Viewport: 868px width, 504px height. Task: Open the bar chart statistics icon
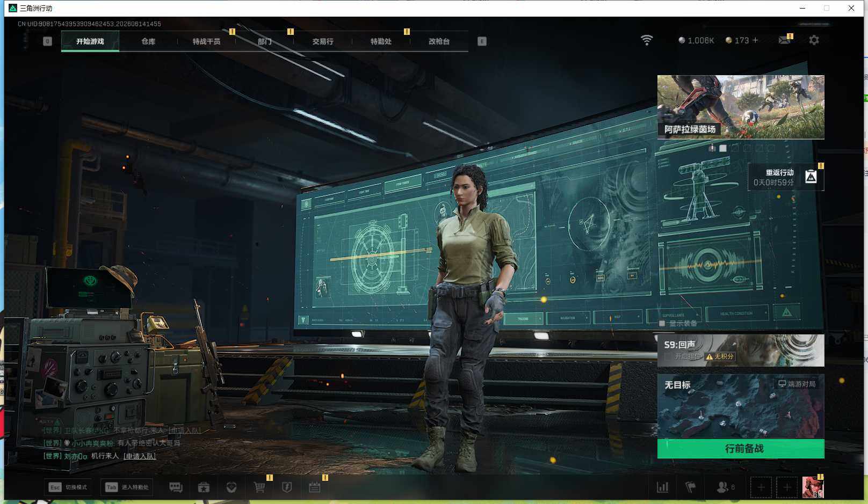(663, 487)
